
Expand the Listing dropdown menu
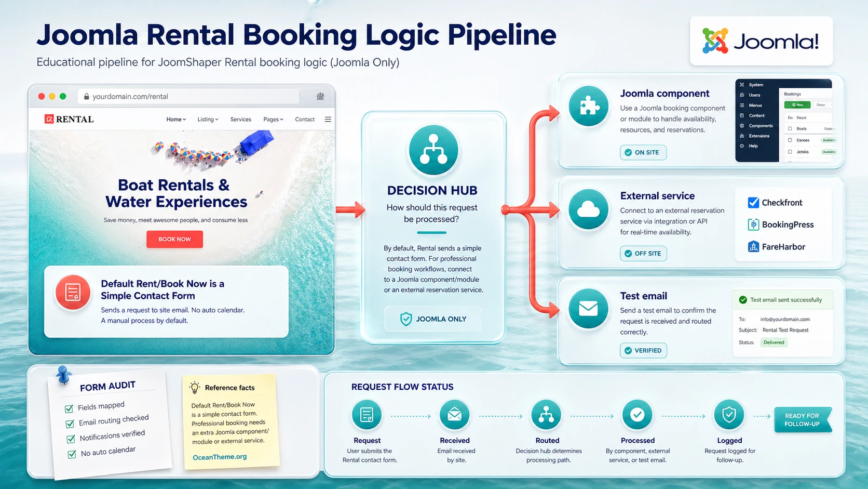[x=208, y=120]
